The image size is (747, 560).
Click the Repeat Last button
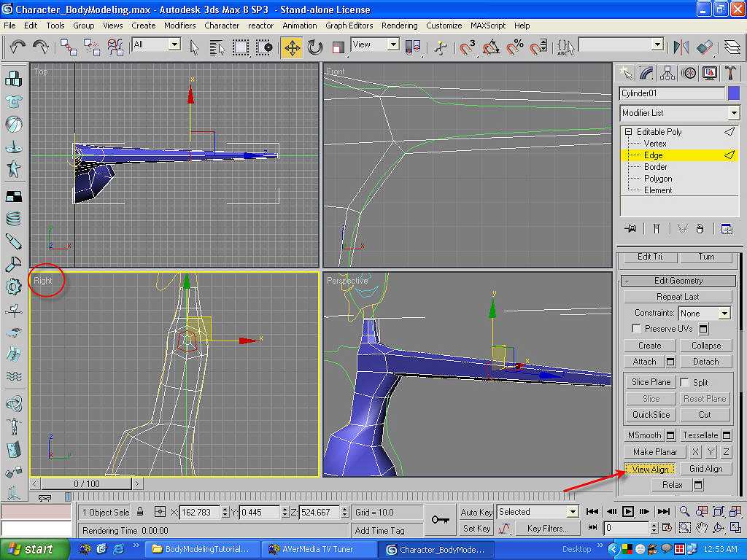click(x=678, y=297)
